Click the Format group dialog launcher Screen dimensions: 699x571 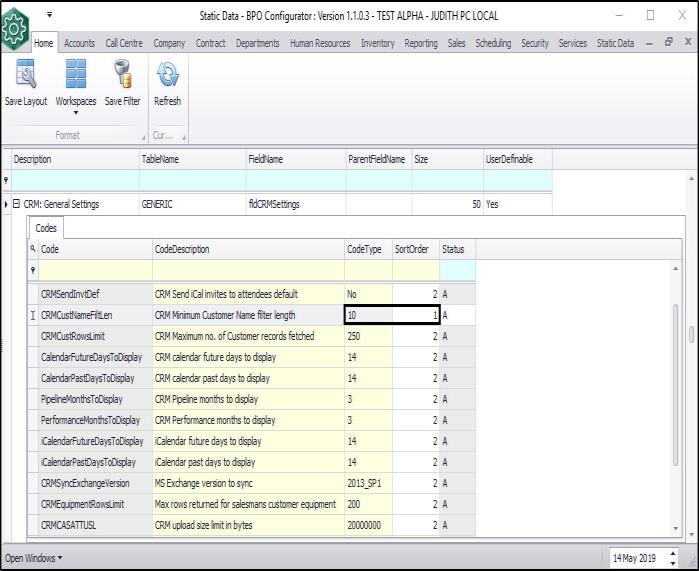tap(141, 136)
